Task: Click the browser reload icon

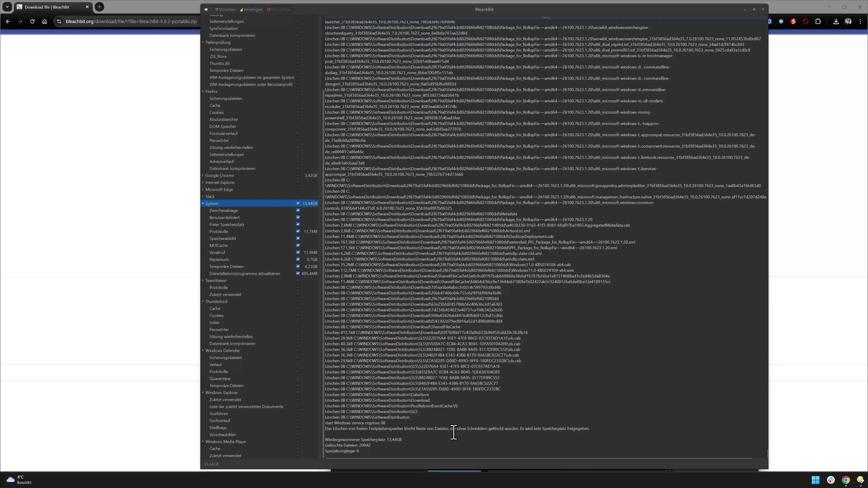Action: pyautogui.click(x=32, y=21)
